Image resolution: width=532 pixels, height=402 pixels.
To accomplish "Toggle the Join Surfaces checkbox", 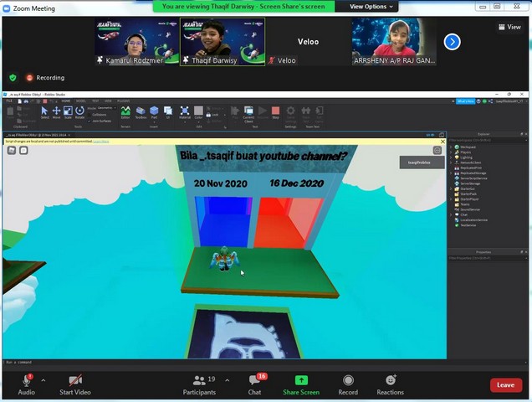I will click(90, 121).
